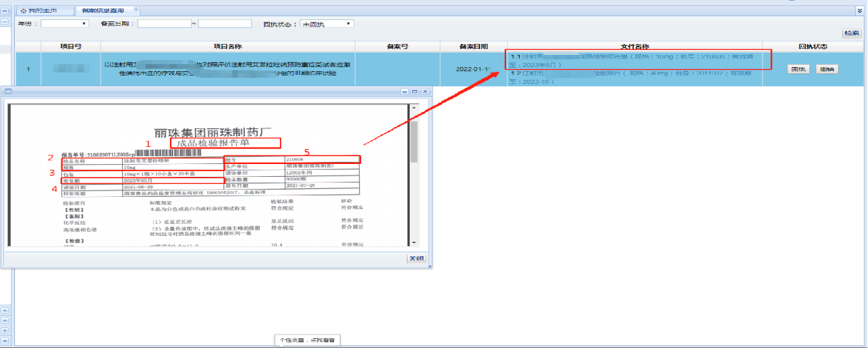Click the 检索 search button
This screenshot has height=348, width=868.
pos(851,34)
